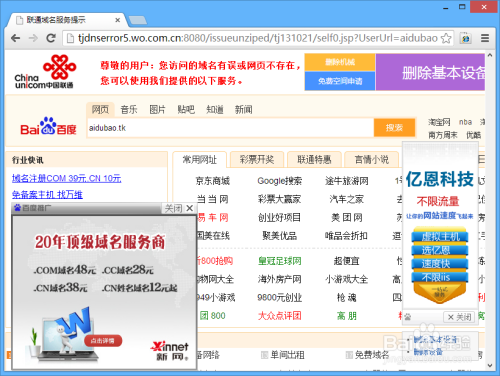The width and height of the screenshot is (500, 376).
Task: Switch to the 言情小说 tab
Action: click(372, 160)
